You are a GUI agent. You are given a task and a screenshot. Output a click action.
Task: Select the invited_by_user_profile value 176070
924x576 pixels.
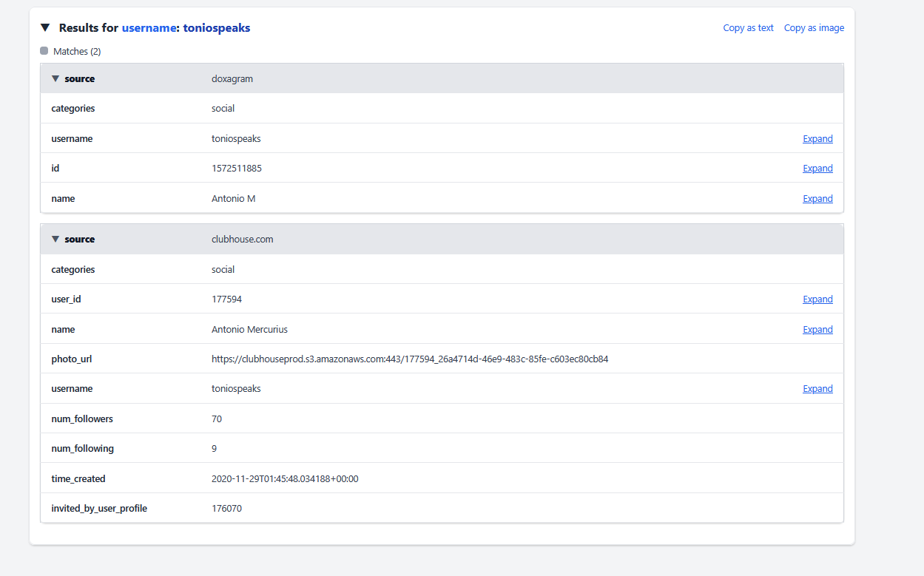pyautogui.click(x=226, y=509)
